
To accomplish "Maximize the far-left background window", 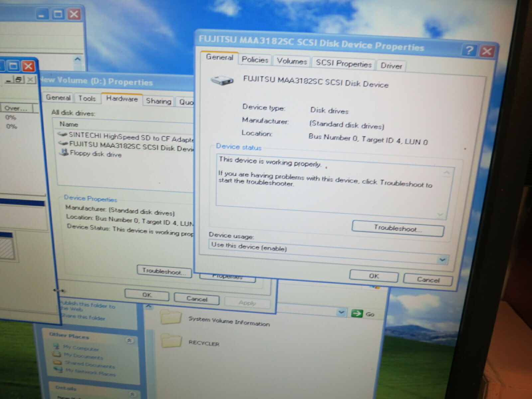I will coord(14,66).
